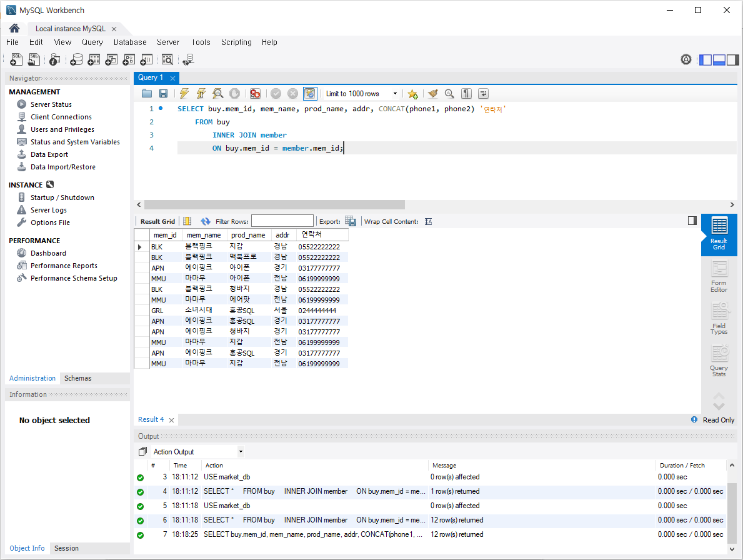Execute query lightning bolt icon
This screenshot has width=743, height=560.
tap(184, 94)
